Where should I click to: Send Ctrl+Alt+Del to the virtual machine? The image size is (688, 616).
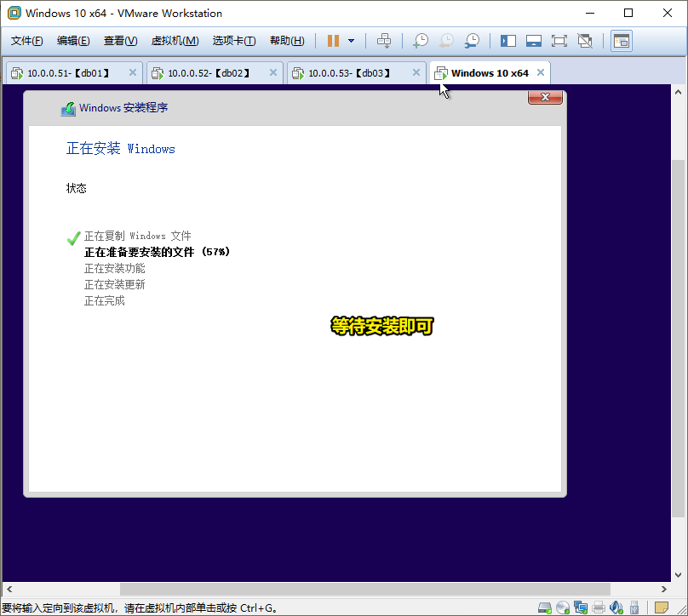[384, 41]
